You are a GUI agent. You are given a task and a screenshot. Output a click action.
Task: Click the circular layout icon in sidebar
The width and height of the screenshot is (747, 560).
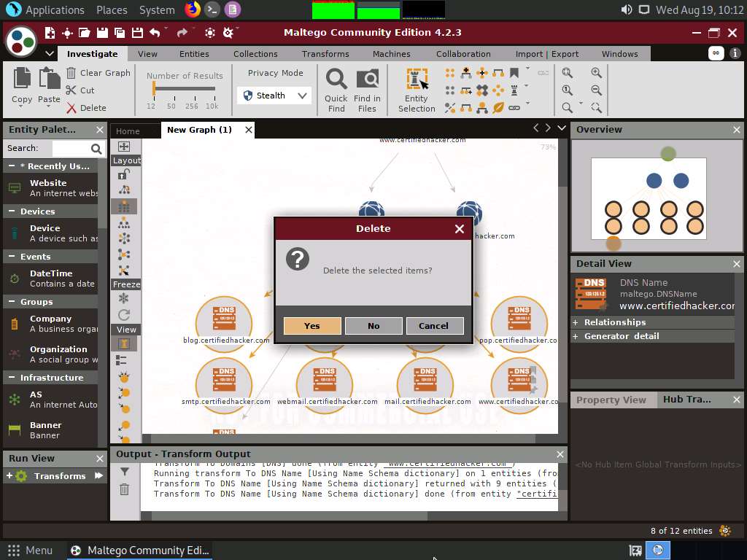point(124,238)
